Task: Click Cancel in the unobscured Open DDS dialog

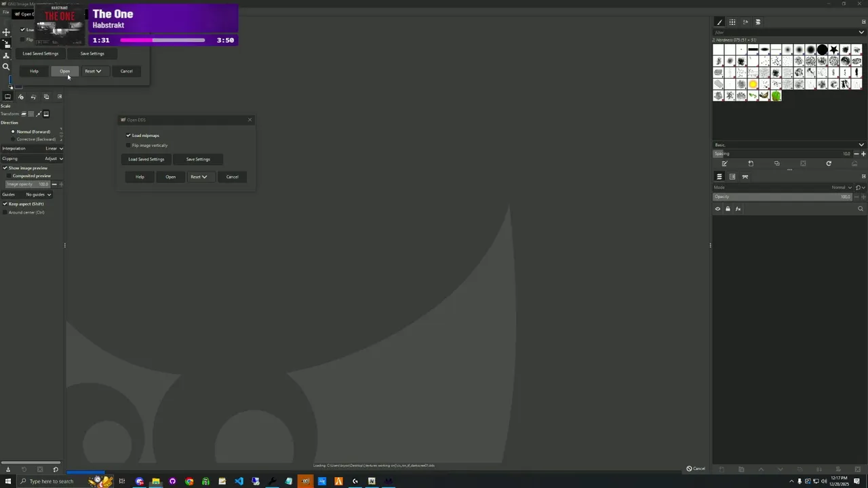Action: [232, 177]
